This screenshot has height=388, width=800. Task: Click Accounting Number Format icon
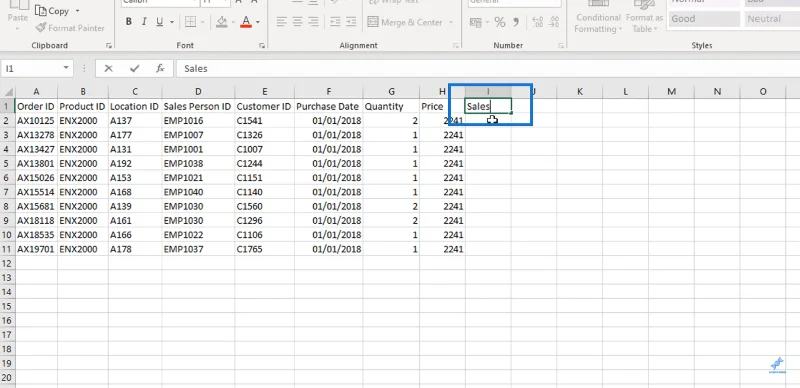coord(476,22)
